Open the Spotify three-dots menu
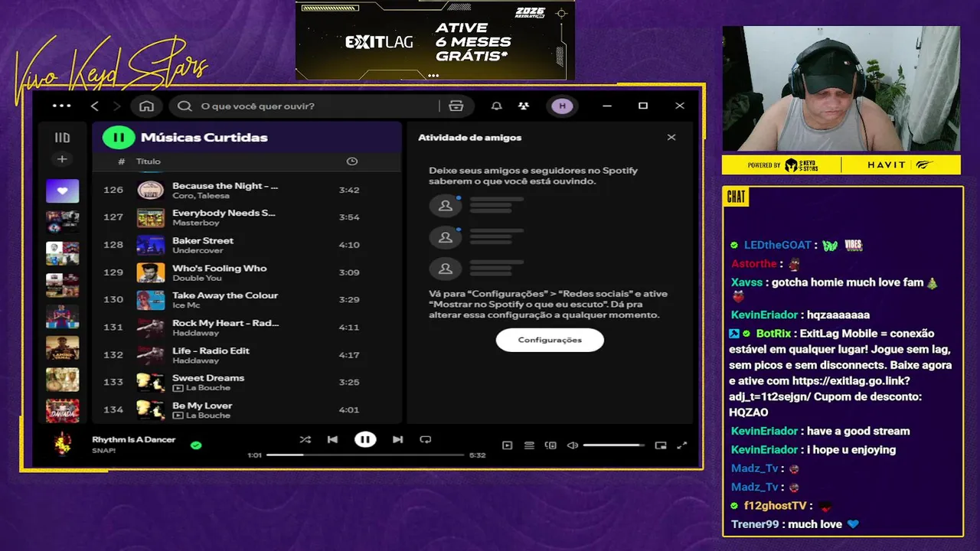 (61, 106)
